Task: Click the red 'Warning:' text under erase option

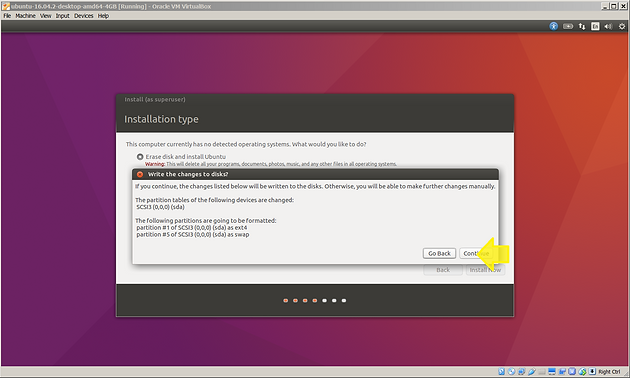Action: pos(155,164)
